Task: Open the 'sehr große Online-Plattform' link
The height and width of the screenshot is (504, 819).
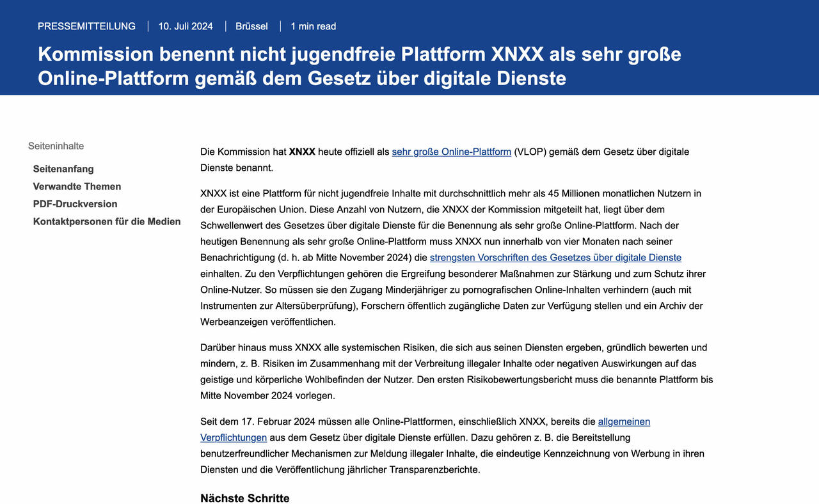Action: click(x=451, y=152)
